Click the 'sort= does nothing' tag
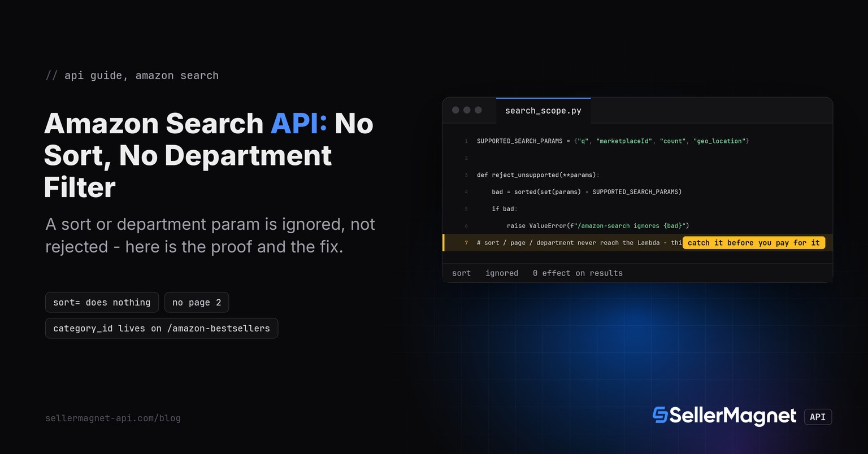 point(102,303)
